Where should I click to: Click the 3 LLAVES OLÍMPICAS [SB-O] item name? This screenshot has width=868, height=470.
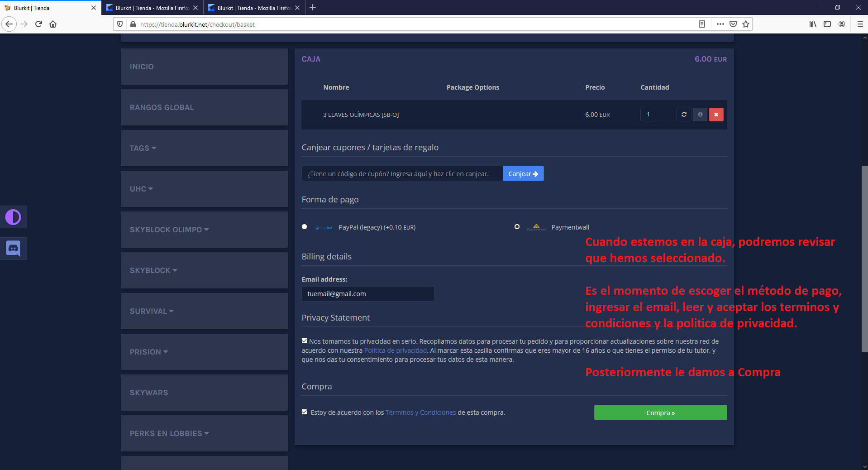tap(361, 115)
